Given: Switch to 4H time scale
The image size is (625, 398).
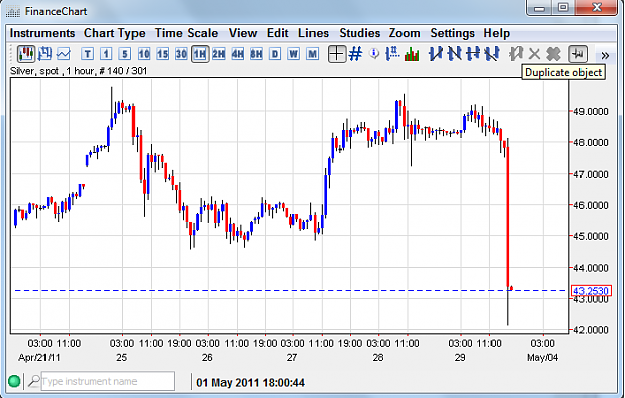Looking at the screenshot, I should click(237, 53).
